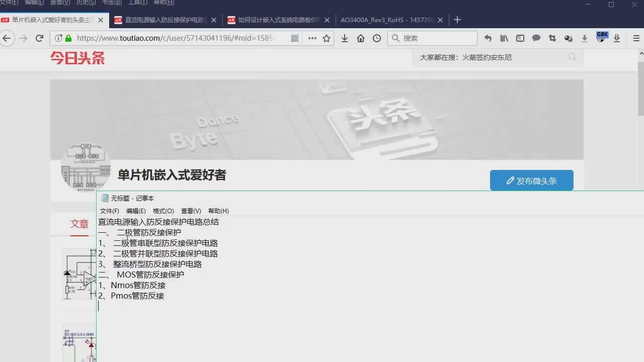The width and height of the screenshot is (644, 362).
Task: Open the two-spheres extension icon
Action: (x=569, y=38)
